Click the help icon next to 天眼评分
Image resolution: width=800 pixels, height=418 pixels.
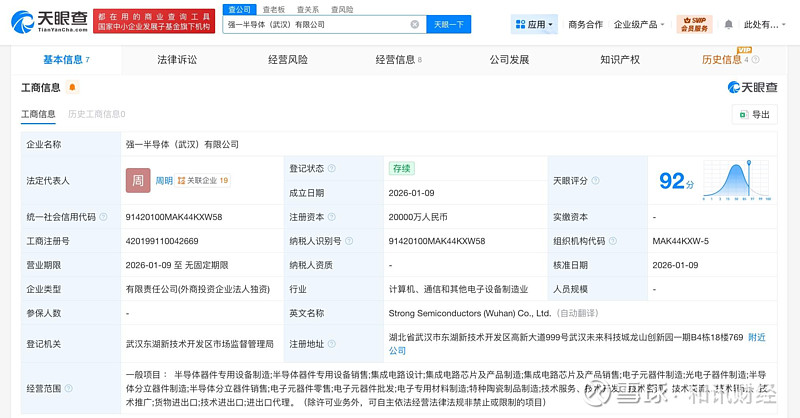click(596, 181)
